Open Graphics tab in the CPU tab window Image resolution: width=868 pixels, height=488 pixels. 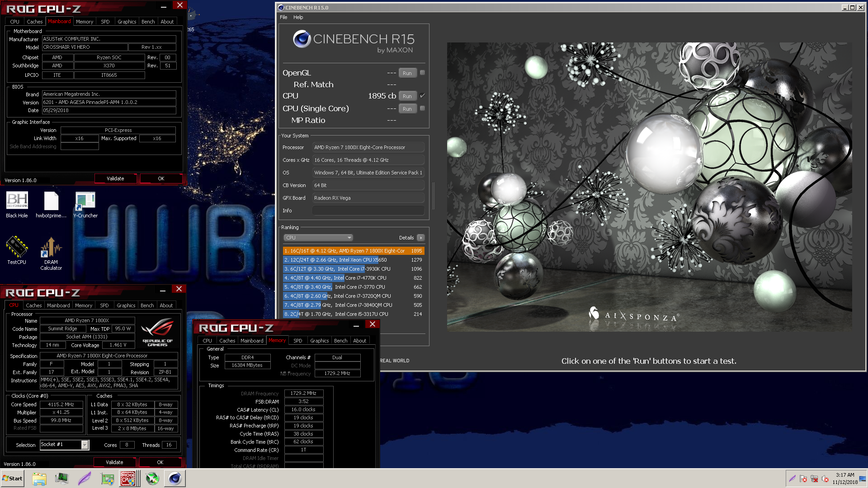(126, 305)
